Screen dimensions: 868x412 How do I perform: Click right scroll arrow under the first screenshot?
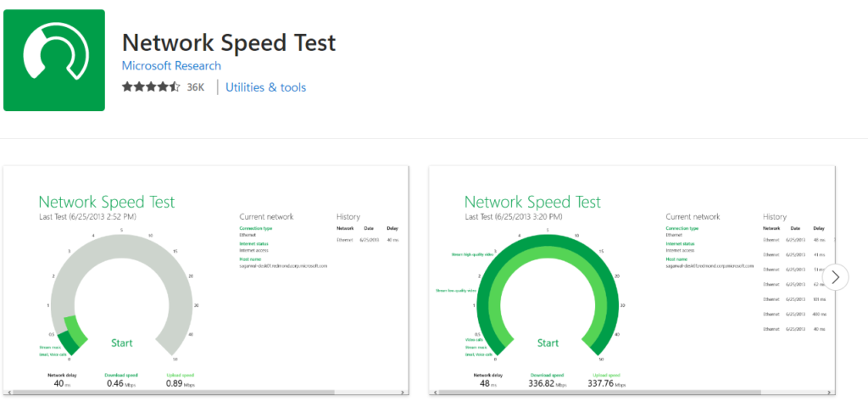(x=403, y=392)
